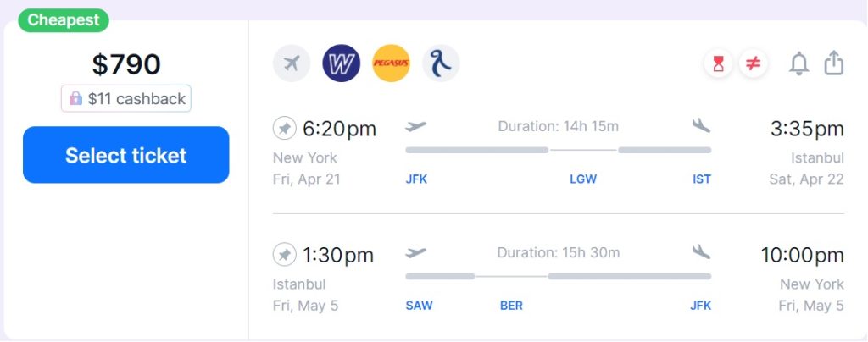
Task: Click the BER layover airport code
Action: [x=511, y=306]
